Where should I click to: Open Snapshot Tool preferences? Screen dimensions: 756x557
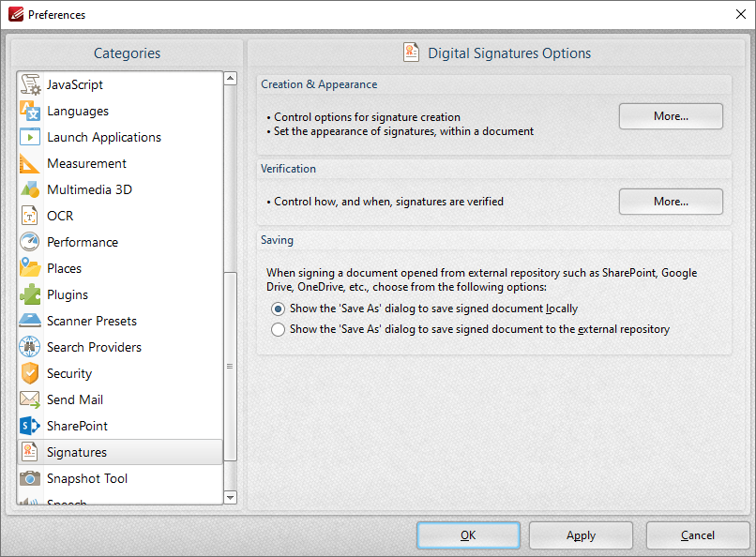(121, 478)
